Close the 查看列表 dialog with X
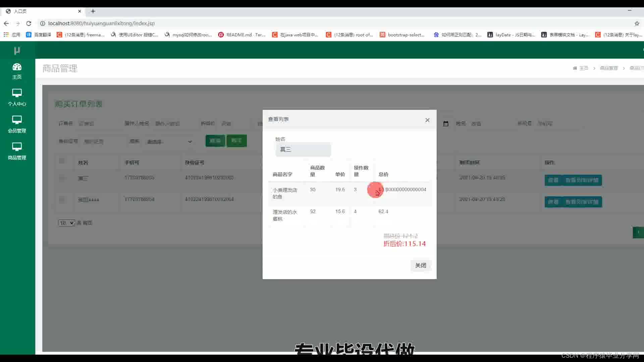 (427, 120)
